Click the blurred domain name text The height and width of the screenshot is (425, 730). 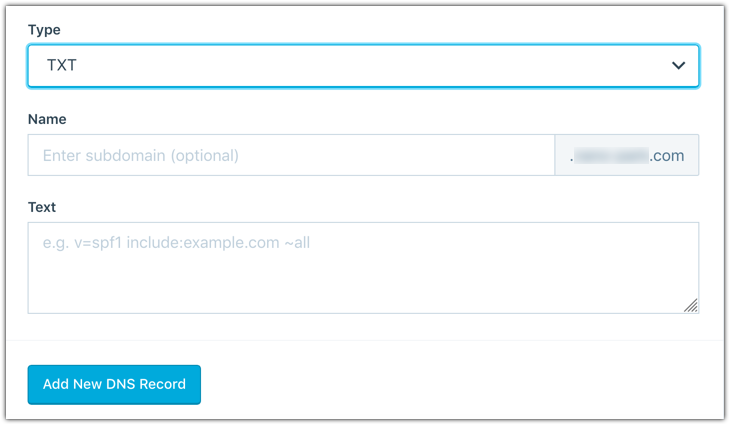tap(611, 155)
